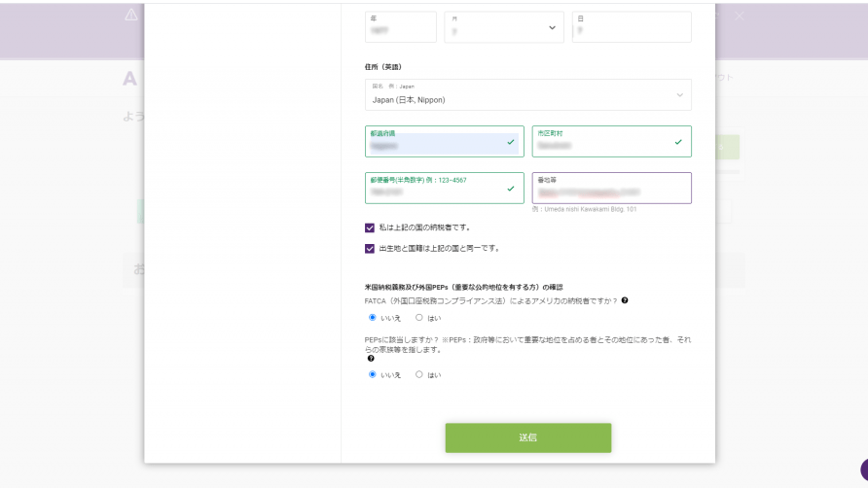The image size is (868, 488).
Task: Open the country dropdown showing Japan
Action: (x=527, y=94)
